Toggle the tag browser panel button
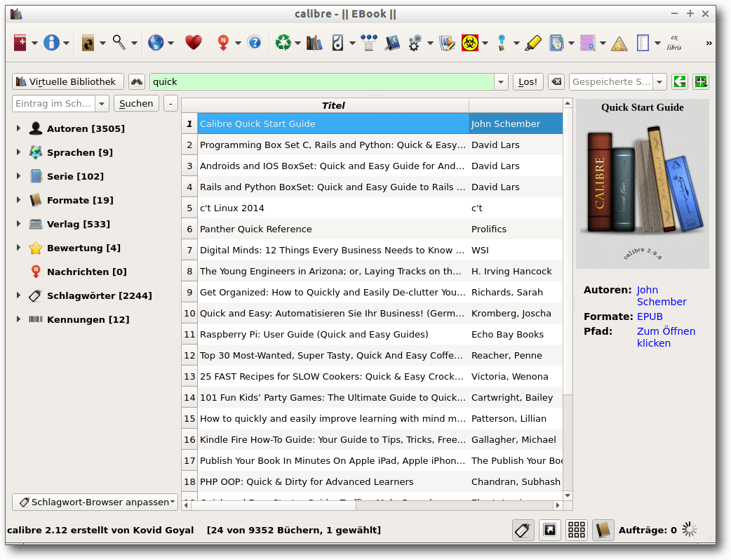Viewport: 731px width, 560px height. [523, 530]
